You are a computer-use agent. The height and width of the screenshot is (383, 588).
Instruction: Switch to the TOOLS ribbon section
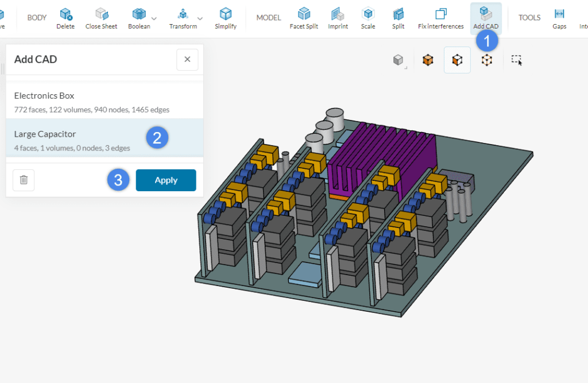(x=529, y=17)
